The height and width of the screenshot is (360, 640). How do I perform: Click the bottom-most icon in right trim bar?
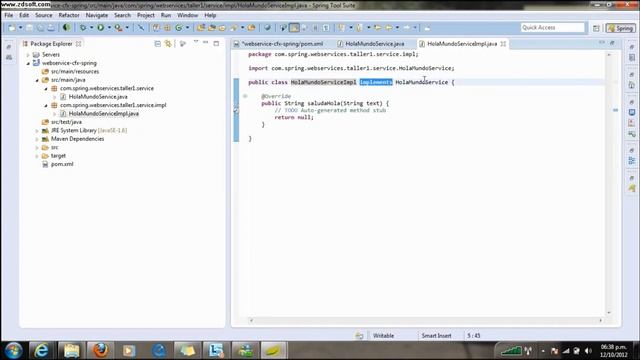tap(632, 188)
